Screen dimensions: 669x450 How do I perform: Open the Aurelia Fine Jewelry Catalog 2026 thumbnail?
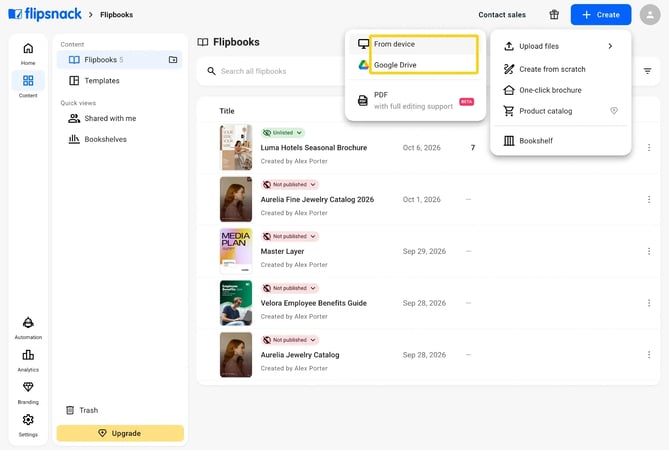pyautogui.click(x=236, y=199)
